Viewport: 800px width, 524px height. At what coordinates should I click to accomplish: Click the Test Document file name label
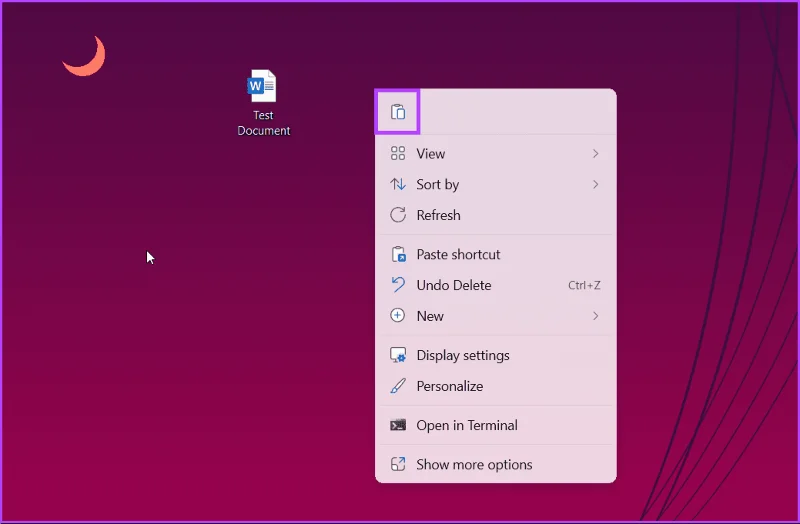(263, 123)
